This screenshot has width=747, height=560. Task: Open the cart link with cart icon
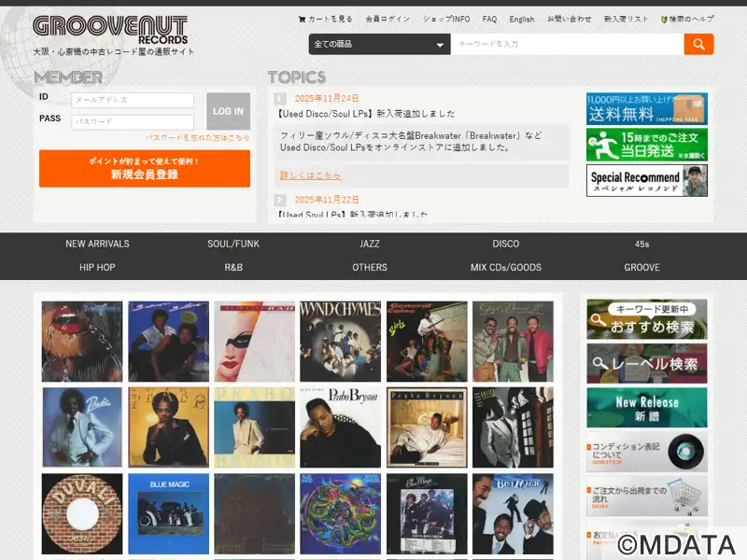[x=325, y=19]
